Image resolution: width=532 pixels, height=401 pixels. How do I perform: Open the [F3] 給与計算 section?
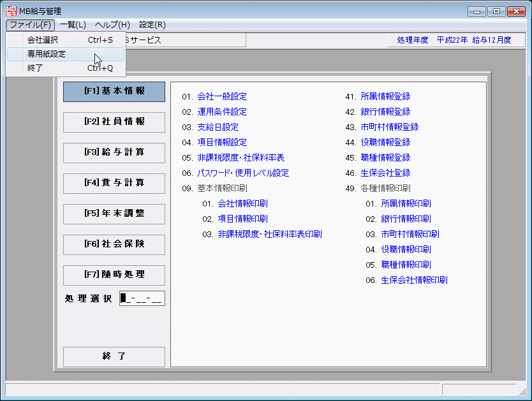114,152
